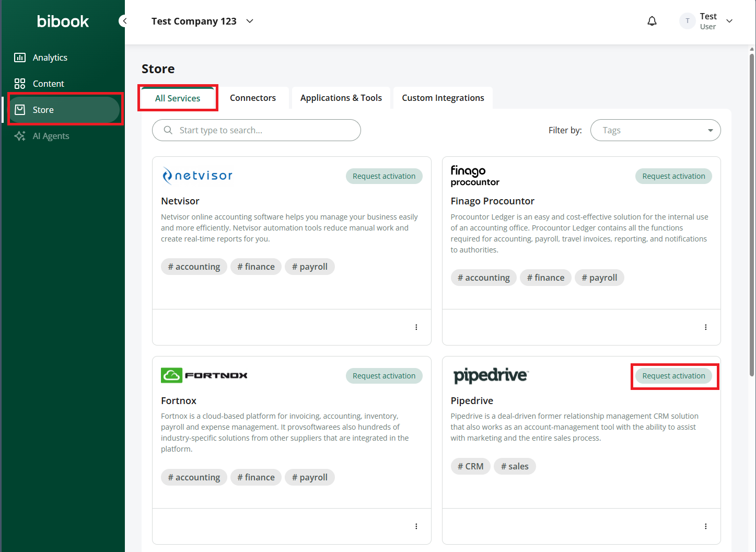Click Finago Procountor's # finance tag
The height and width of the screenshot is (552, 756).
tap(545, 278)
